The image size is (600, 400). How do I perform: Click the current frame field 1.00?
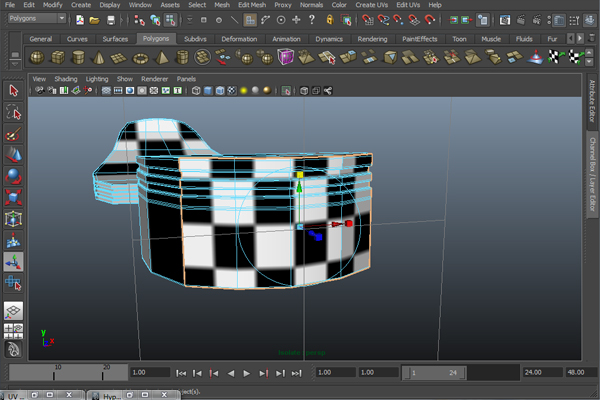tap(150, 372)
